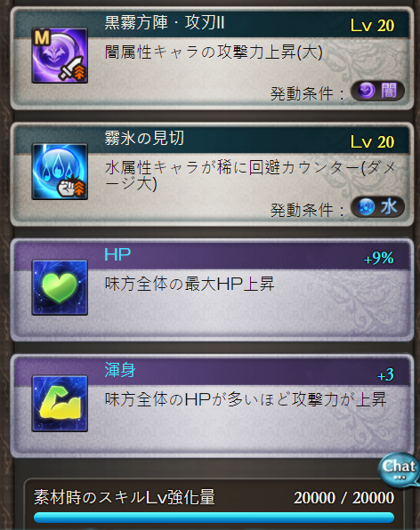Click the 水 water element badge
This screenshot has height=530, width=420.
(377, 206)
